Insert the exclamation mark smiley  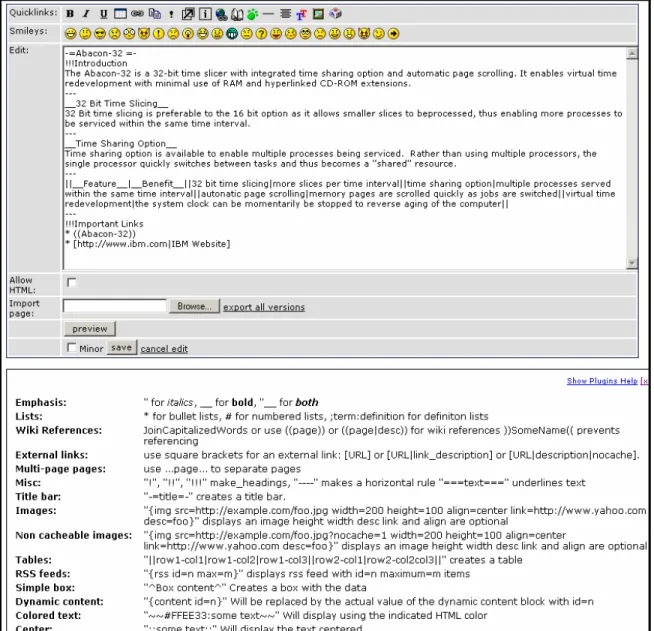pos(158,33)
